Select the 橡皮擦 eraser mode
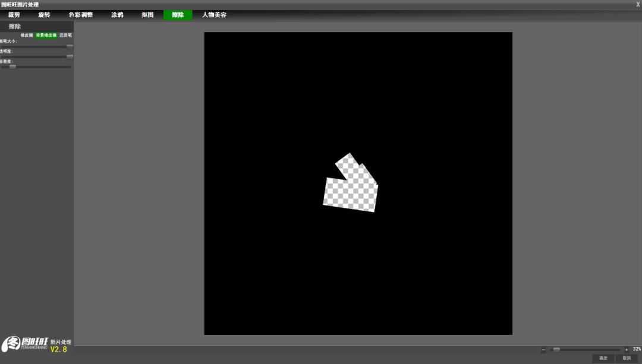Screen dimensions: 642x364 pyautogui.click(x=27, y=36)
